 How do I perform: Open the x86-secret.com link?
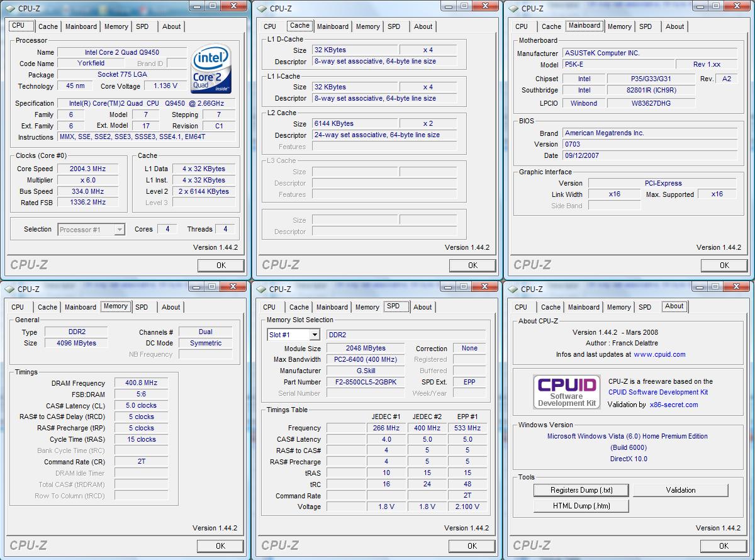[x=674, y=405]
